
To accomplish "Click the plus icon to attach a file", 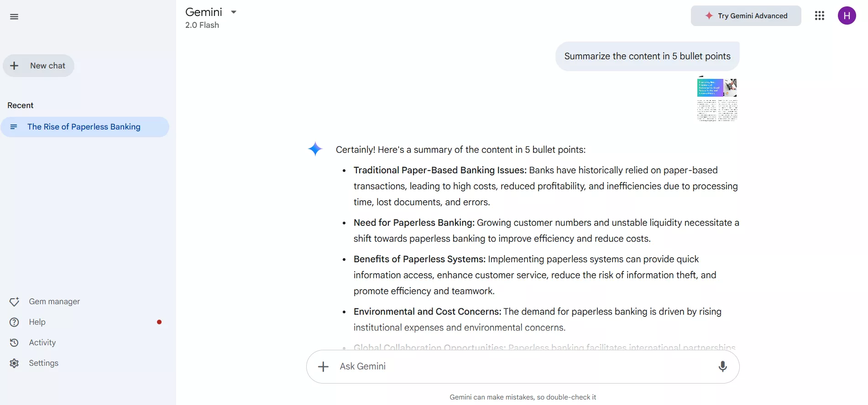I will click(323, 366).
